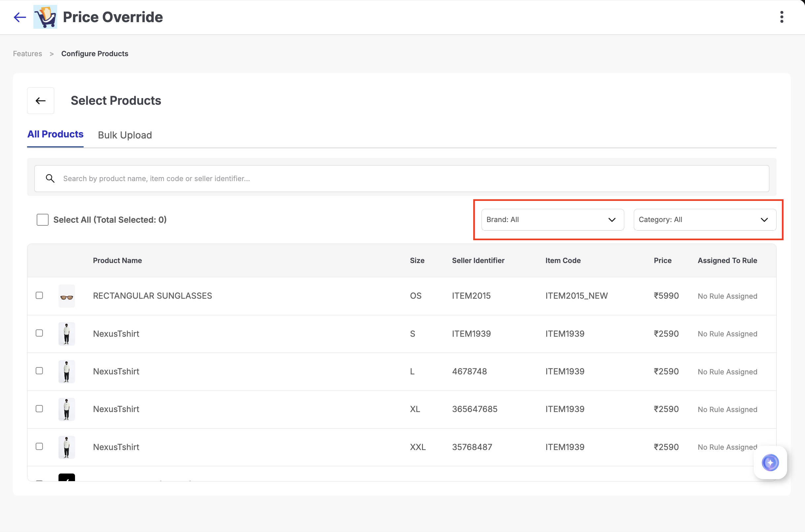
Task: Click seller identifier 365647685
Action: point(475,409)
